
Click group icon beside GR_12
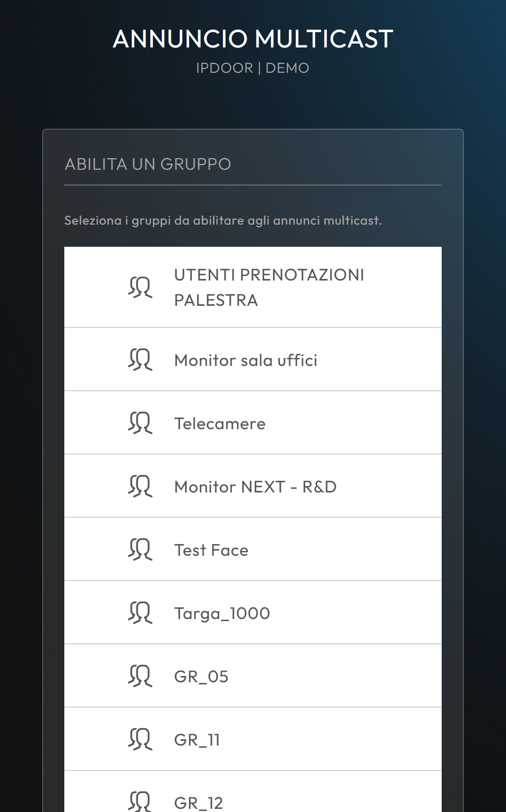pyautogui.click(x=140, y=801)
